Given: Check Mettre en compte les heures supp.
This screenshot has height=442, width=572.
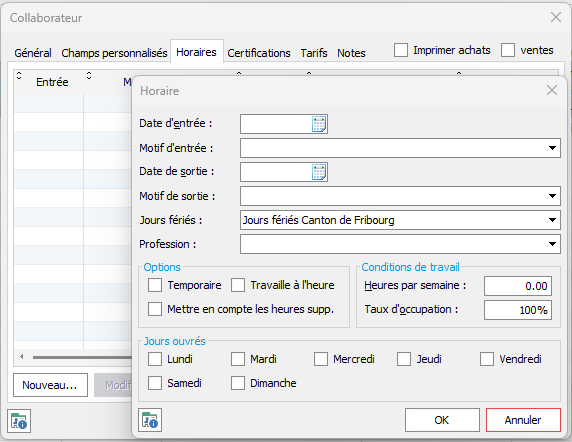Looking at the screenshot, I should click(x=155, y=309).
